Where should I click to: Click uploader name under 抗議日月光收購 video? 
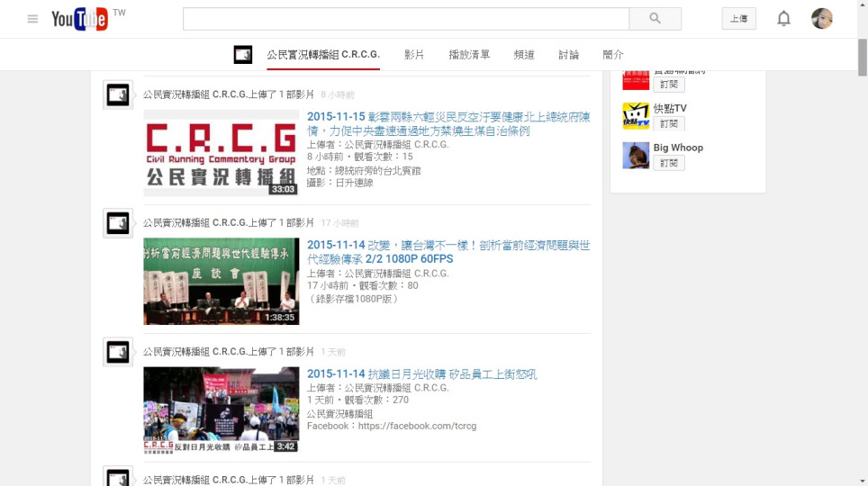(x=396, y=388)
